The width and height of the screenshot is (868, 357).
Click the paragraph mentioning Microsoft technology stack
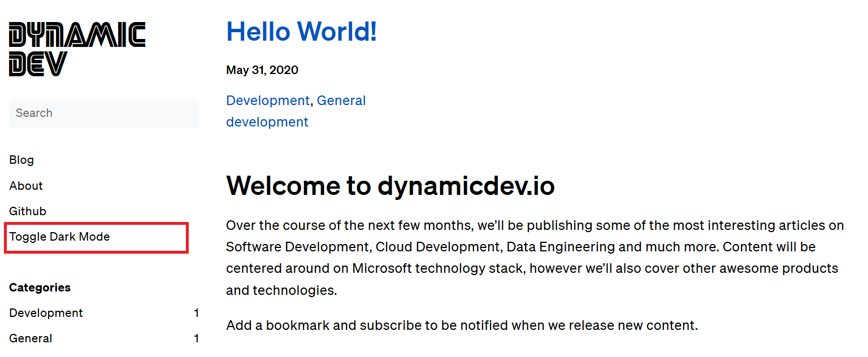(535, 258)
